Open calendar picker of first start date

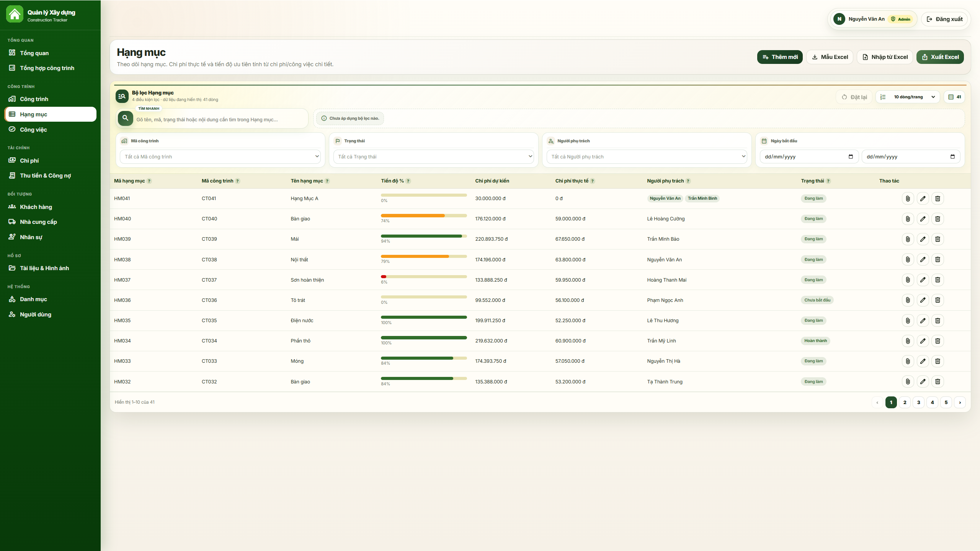[851, 156]
